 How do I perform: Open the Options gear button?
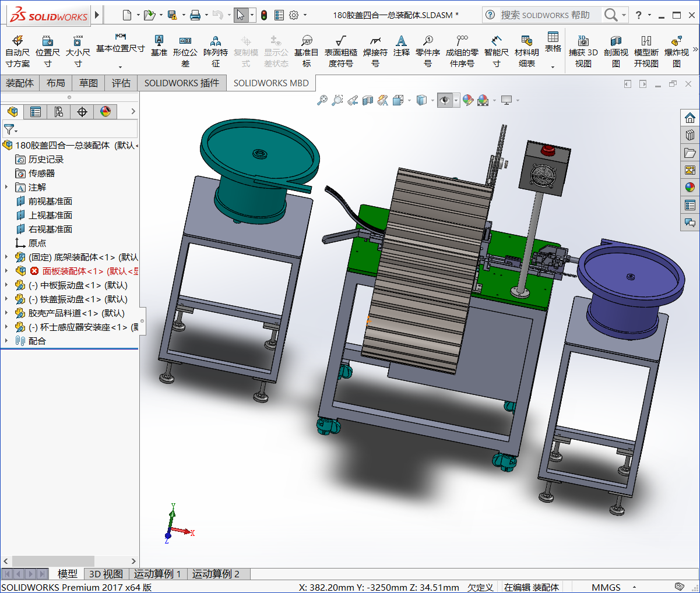click(x=294, y=15)
